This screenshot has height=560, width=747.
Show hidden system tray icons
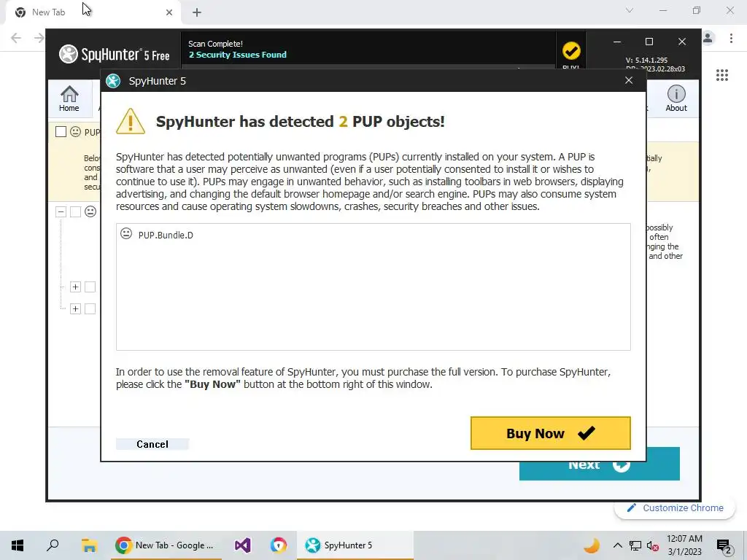[x=617, y=545]
